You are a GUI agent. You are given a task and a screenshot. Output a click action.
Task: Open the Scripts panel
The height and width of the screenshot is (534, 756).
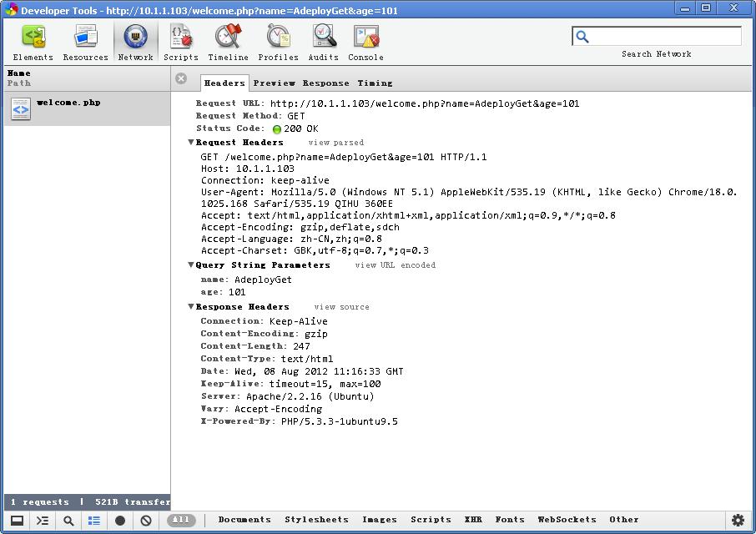pos(180,40)
